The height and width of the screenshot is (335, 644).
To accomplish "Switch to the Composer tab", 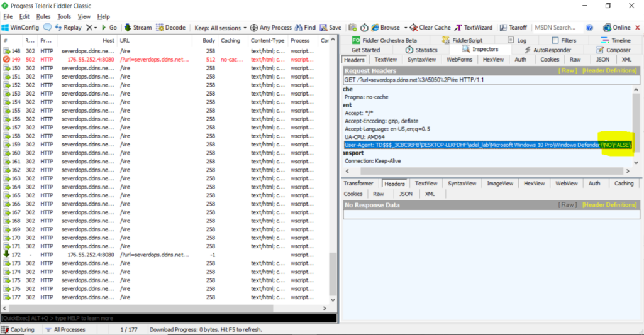I will click(x=614, y=50).
